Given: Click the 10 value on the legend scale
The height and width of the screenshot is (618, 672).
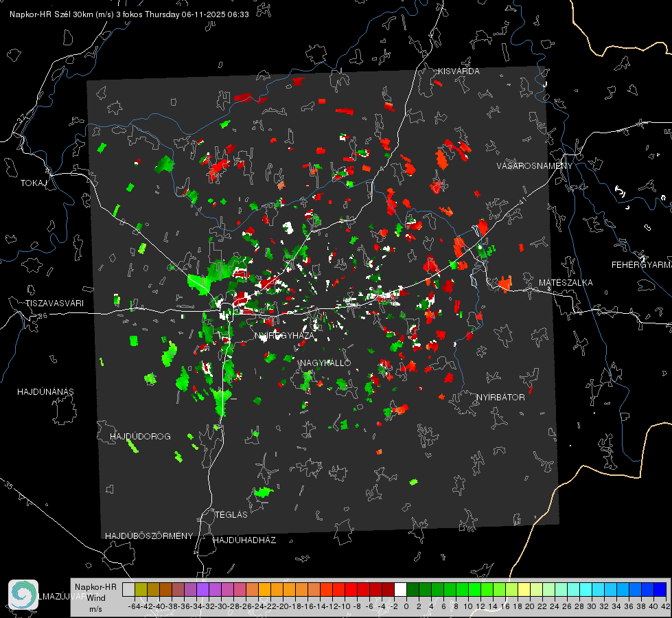Looking at the screenshot, I should [x=468, y=606].
